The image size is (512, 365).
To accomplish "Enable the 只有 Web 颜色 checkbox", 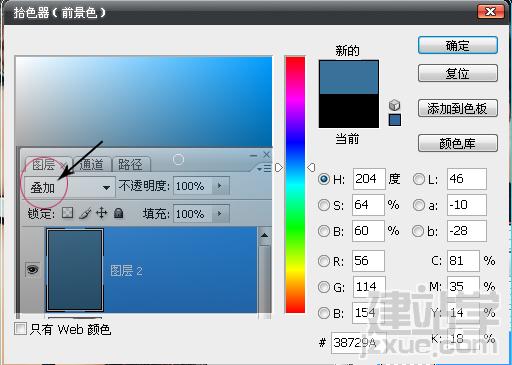I will pos(20,329).
